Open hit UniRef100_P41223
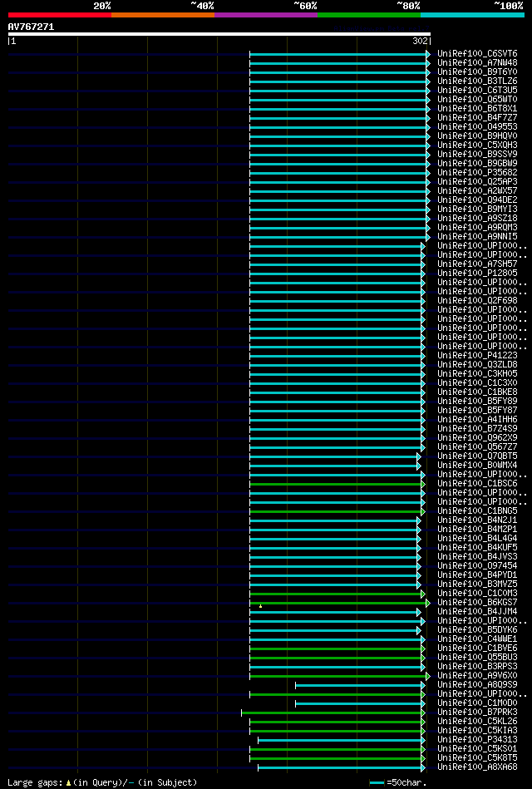Image resolution: width=532 pixels, height=789 pixels. [x=477, y=356]
